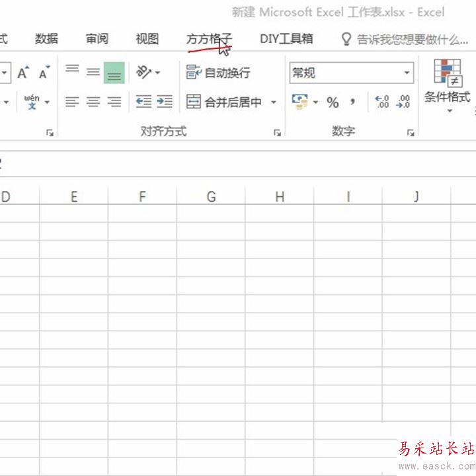
Task: Select column I header
Action: 348,196
